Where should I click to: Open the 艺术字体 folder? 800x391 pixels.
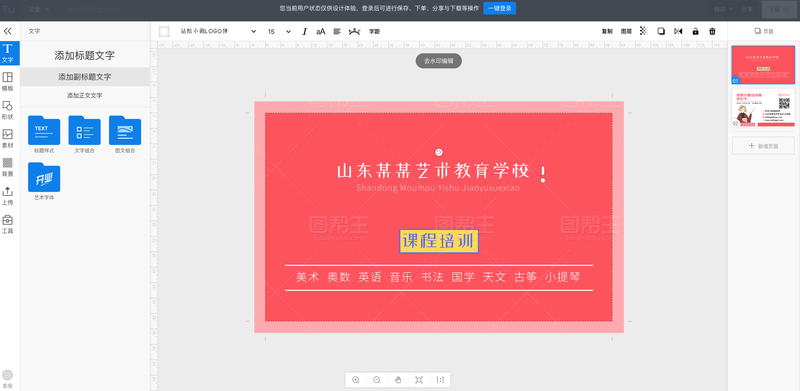(44, 181)
